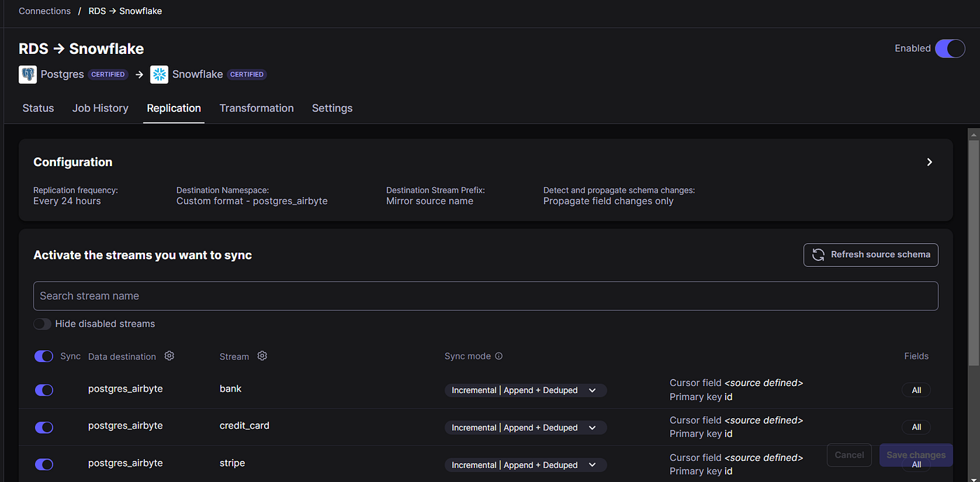The height and width of the screenshot is (482, 980).
Task: Click the CERTIFIED badge next to Postgres
Action: pos(108,74)
